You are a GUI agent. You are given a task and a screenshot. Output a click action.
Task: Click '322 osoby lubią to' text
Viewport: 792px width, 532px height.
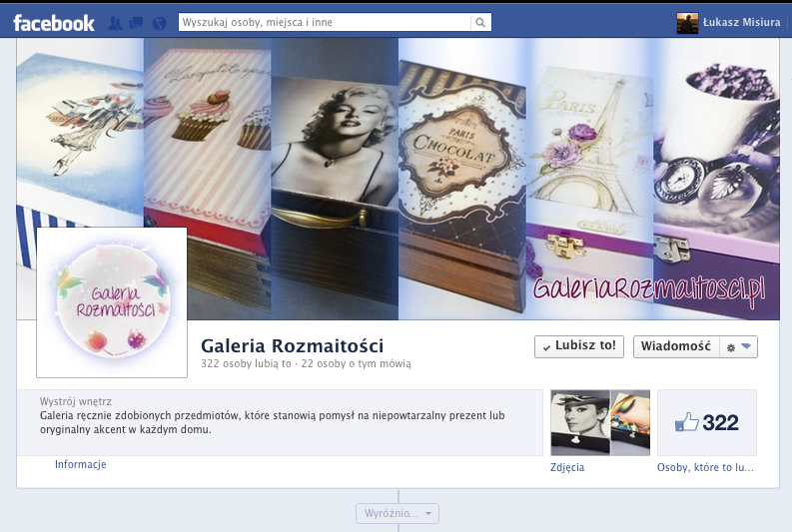point(246,363)
